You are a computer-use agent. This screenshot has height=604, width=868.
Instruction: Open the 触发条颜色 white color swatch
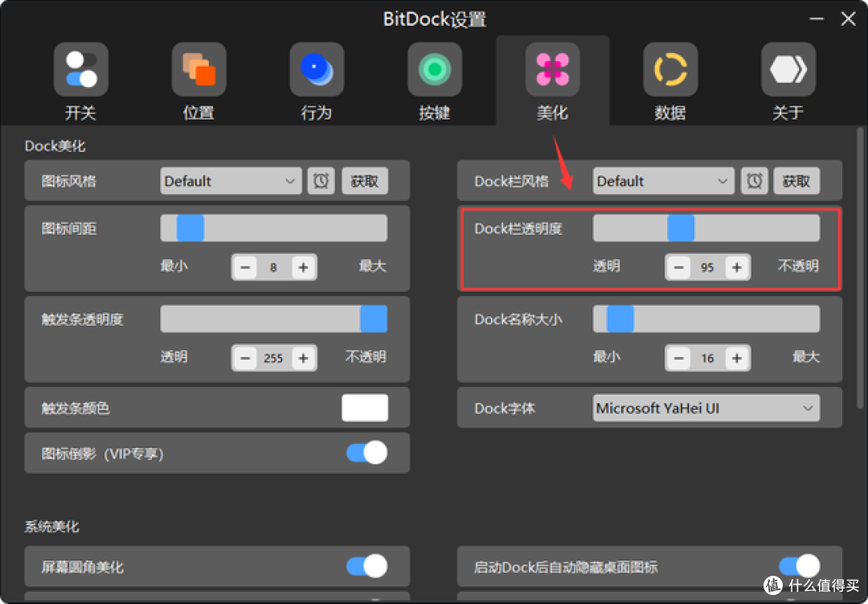365,408
